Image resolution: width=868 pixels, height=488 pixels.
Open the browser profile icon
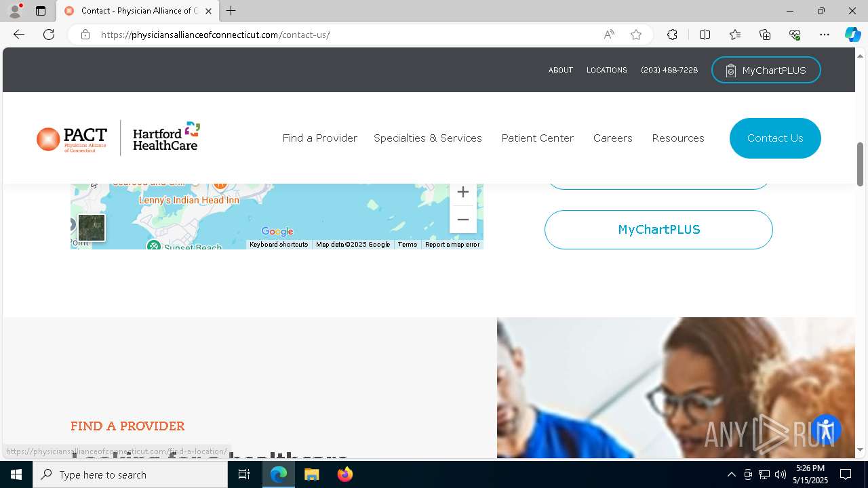(x=15, y=11)
